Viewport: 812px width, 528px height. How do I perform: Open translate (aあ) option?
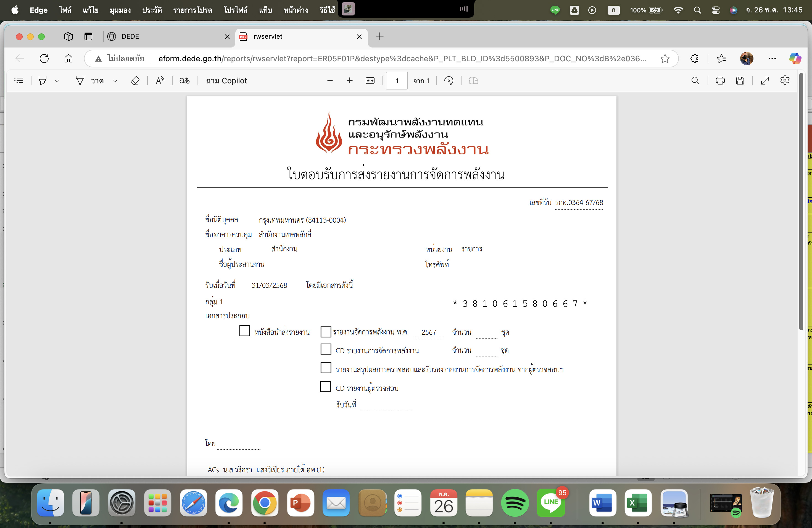[x=184, y=80]
